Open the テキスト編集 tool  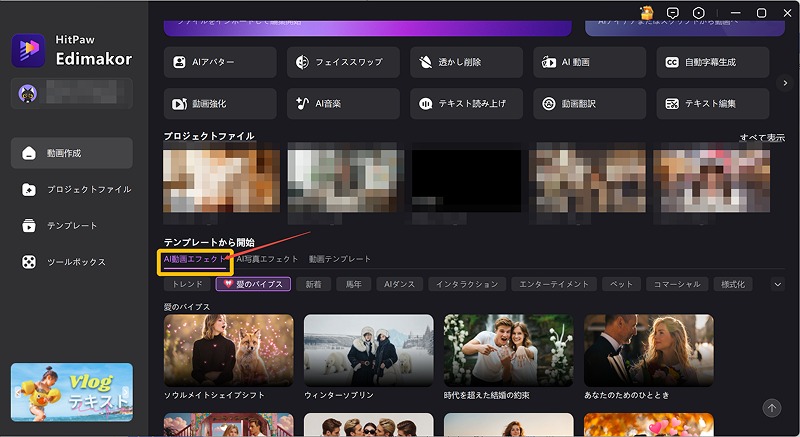coord(713,104)
